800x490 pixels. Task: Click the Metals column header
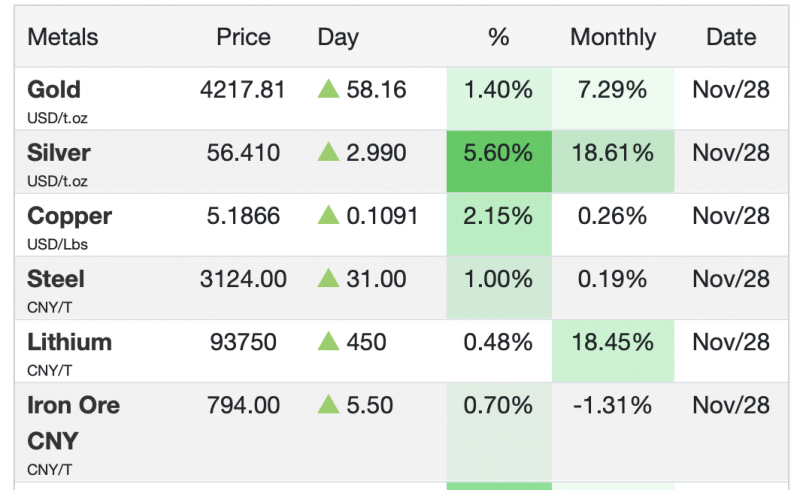tap(63, 37)
